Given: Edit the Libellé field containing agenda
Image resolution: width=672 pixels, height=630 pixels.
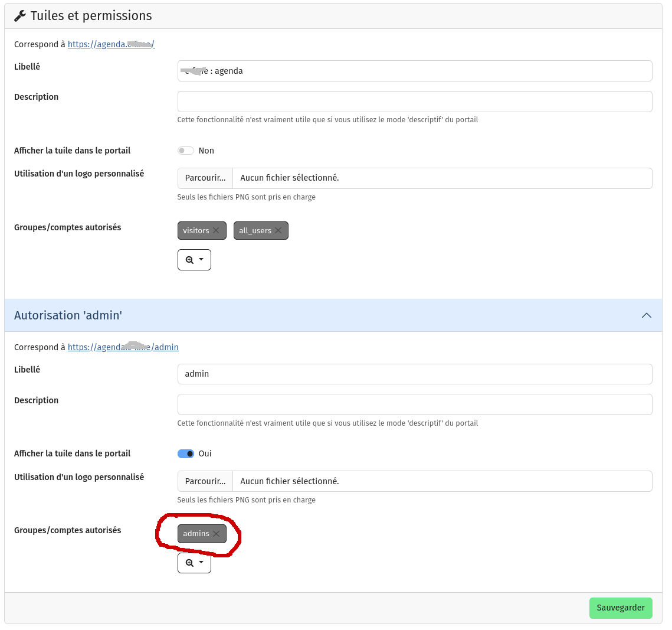Looking at the screenshot, I should tap(414, 71).
